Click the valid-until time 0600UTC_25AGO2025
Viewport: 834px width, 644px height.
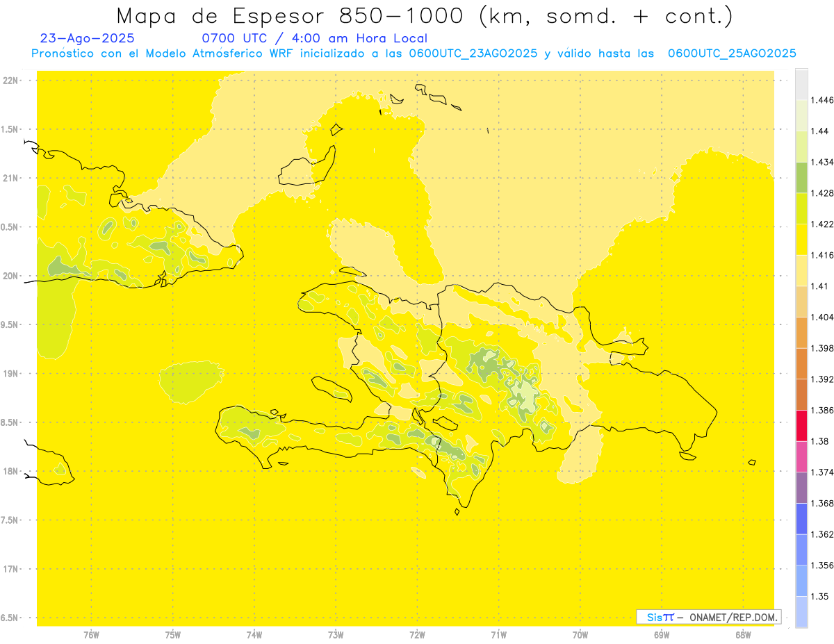click(732, 53)
